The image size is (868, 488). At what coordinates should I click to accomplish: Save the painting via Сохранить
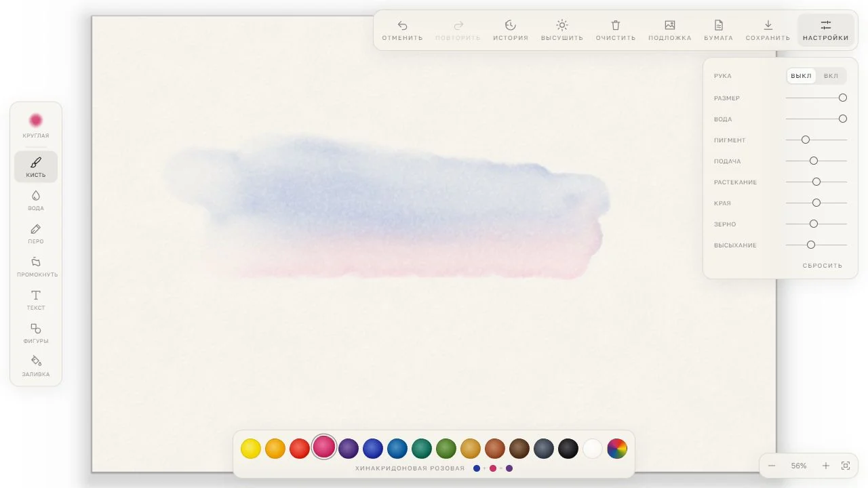pos(768,30)
